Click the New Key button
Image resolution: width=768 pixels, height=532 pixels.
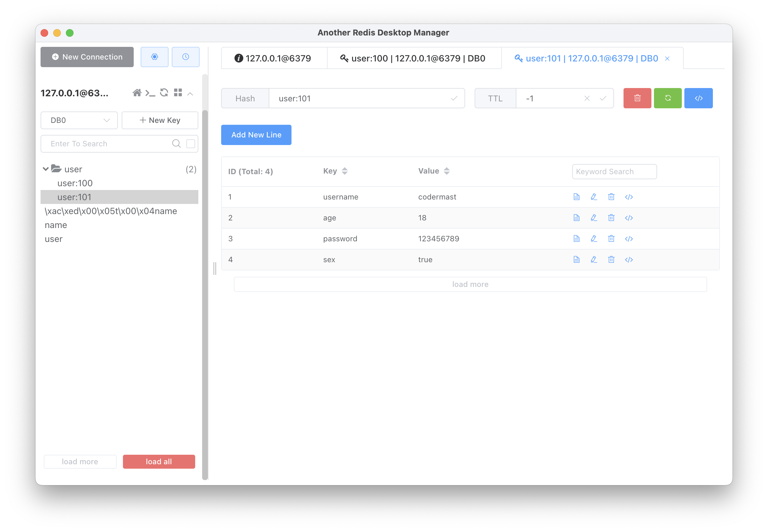tap(160, 120)
